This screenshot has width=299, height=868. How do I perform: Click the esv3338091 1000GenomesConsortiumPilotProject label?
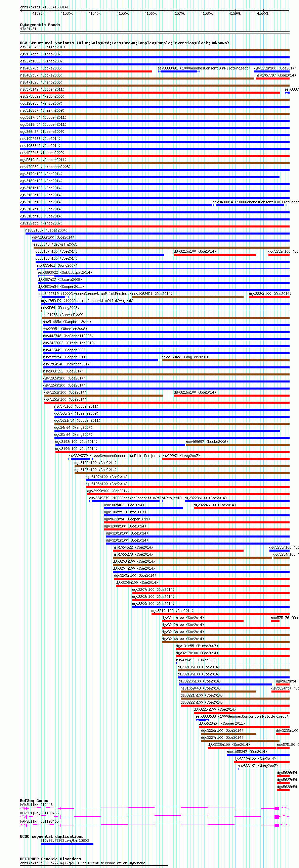pos(204,68)
